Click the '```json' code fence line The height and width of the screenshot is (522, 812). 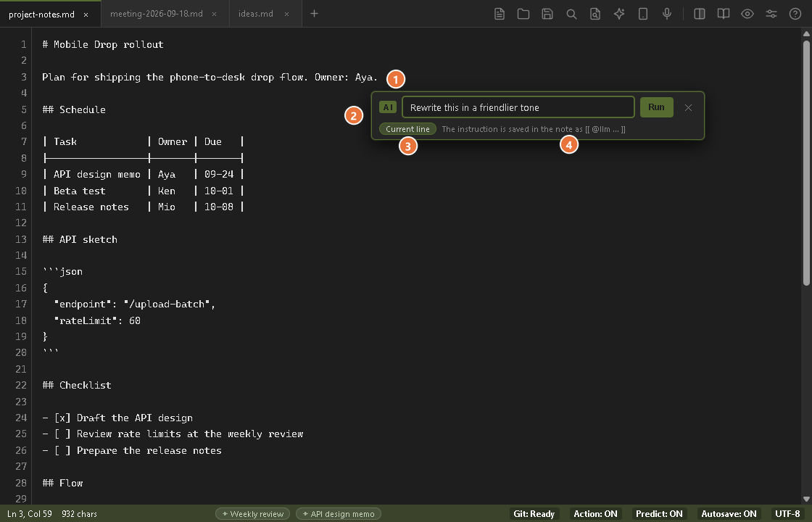click(x=62, y=271)
